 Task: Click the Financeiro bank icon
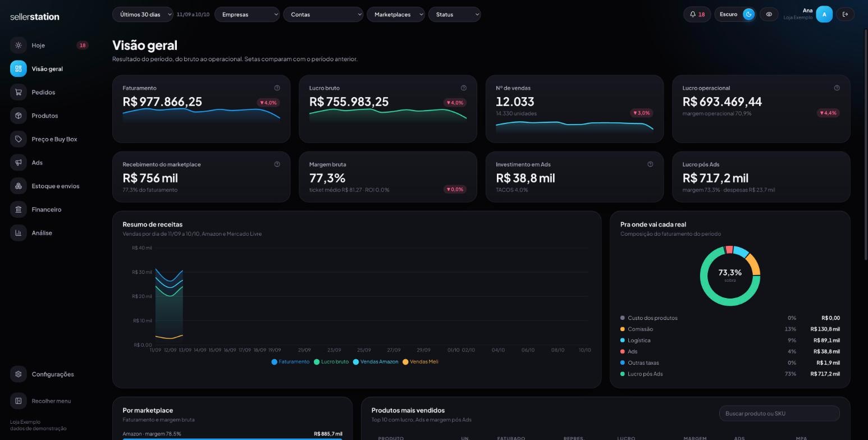tap(19, 210)
